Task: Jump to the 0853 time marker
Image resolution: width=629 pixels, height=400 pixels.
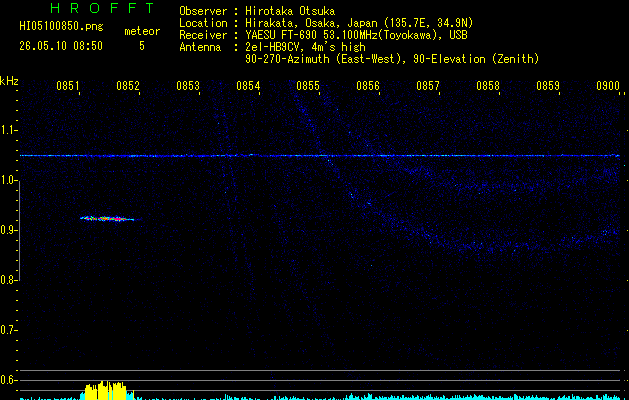Action: (188, 85)
